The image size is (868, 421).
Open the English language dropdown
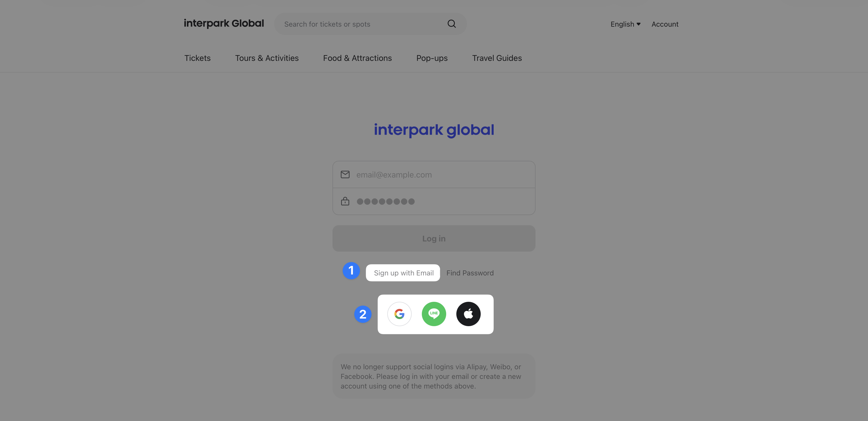[x=625, y=24]
